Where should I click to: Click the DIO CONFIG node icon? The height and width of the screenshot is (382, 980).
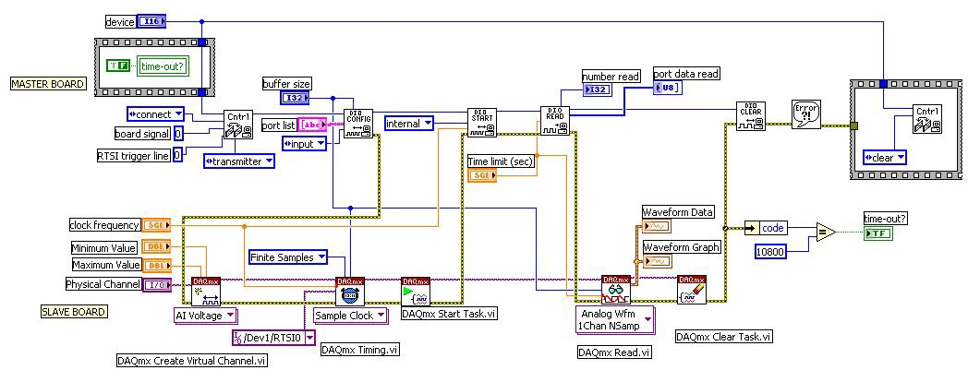pyautogui.click(x=358, y=125)
